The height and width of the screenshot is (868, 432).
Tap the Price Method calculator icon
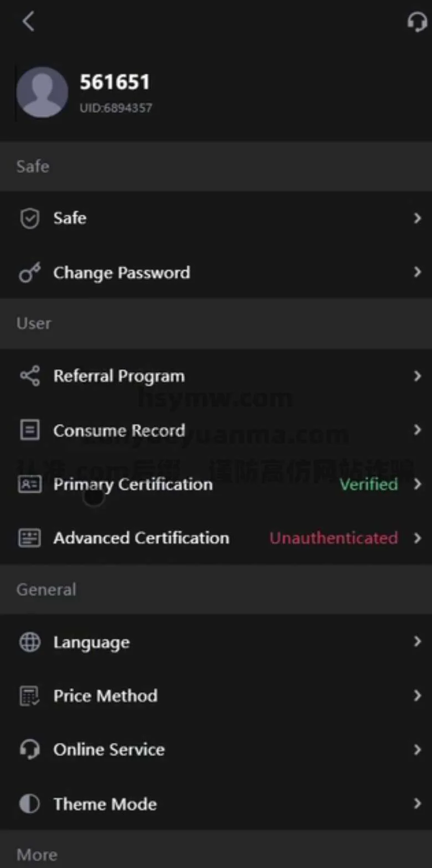[x=29, y=696]
